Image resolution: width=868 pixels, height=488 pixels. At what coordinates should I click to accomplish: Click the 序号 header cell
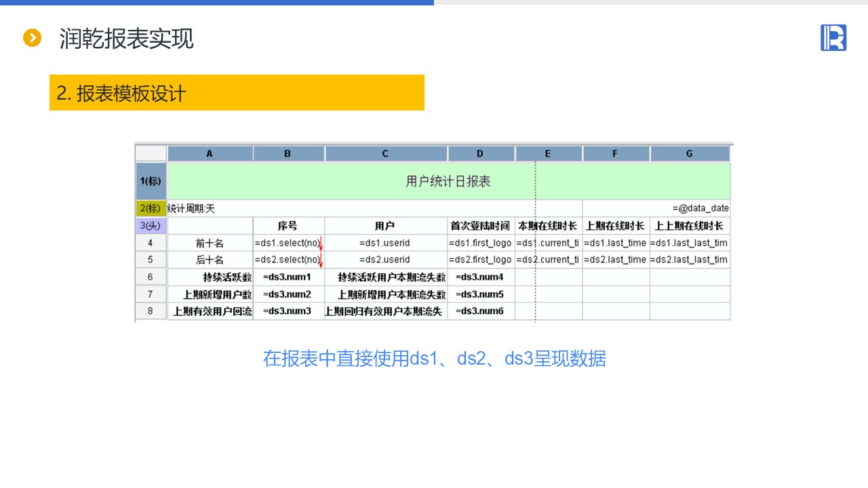point(289,226)
